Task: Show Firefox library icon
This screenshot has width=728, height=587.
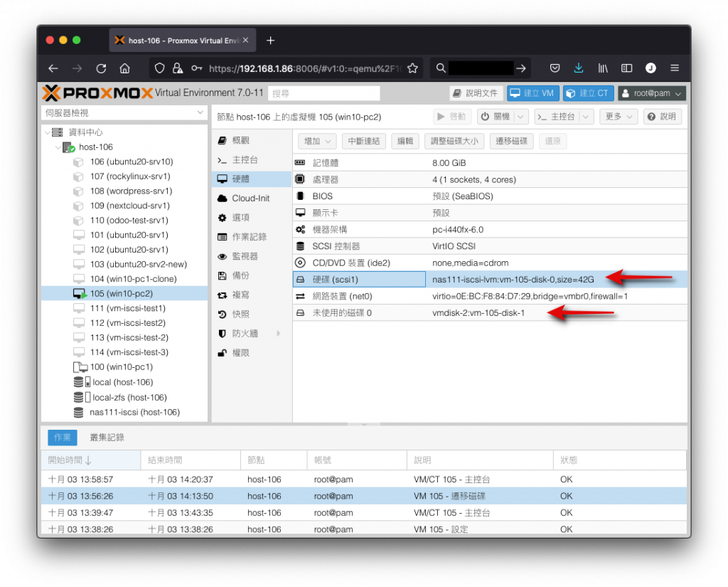Action: [x=603, y=68]
